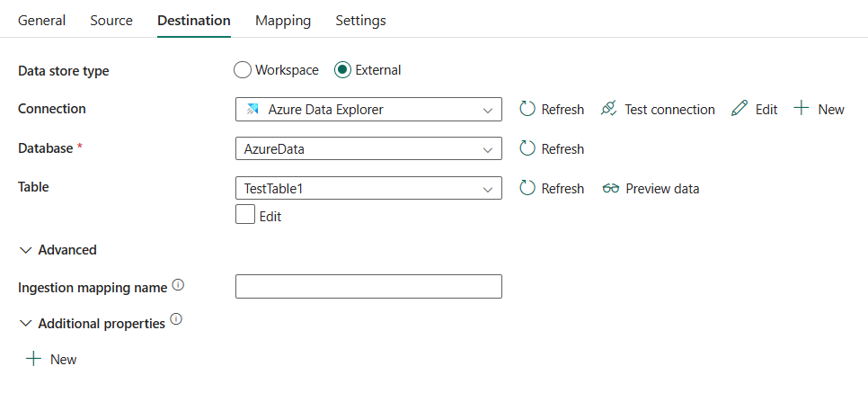Viewport: 868px width, 393px height.
Task: Switch to the General tab
Action: click(x=41, y=21)
